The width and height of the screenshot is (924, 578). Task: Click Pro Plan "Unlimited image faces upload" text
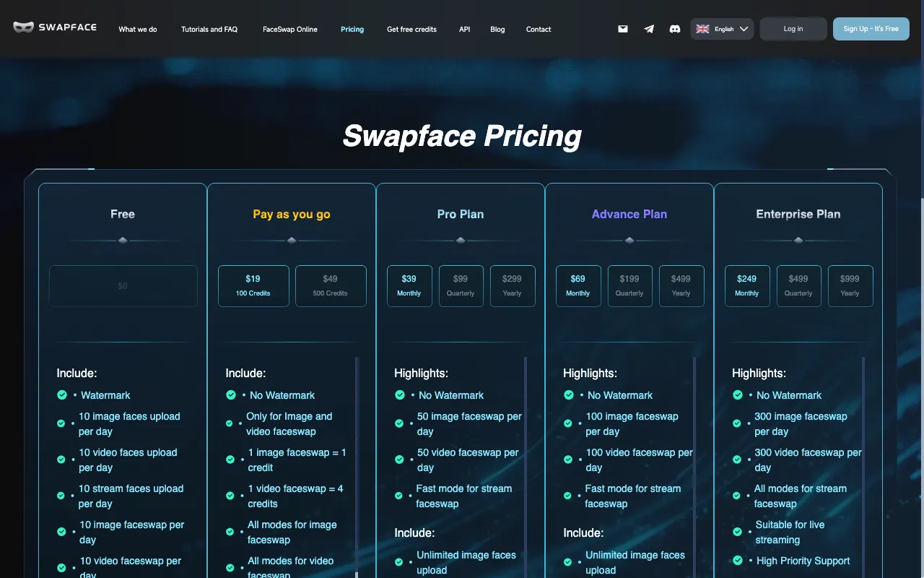(466, 563)
